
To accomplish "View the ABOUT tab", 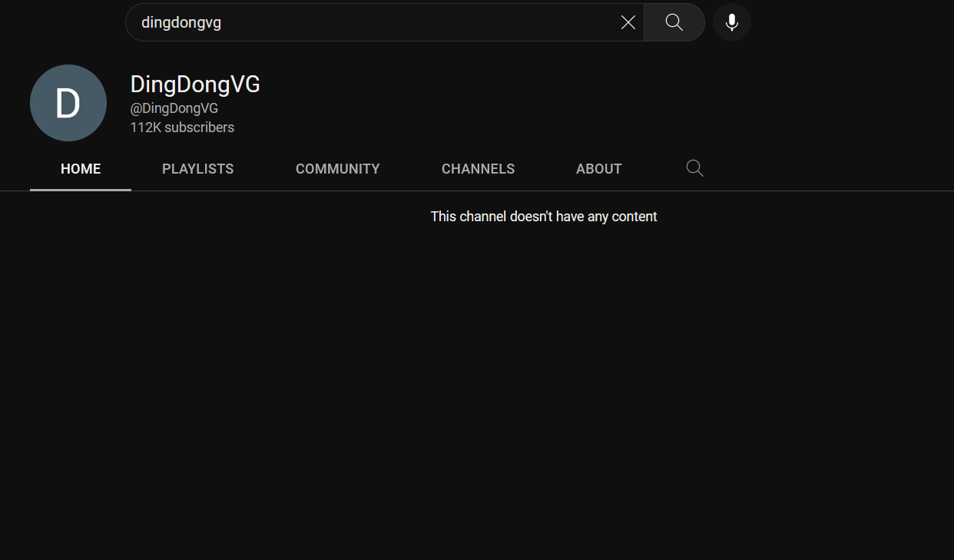I will [599, 169].
